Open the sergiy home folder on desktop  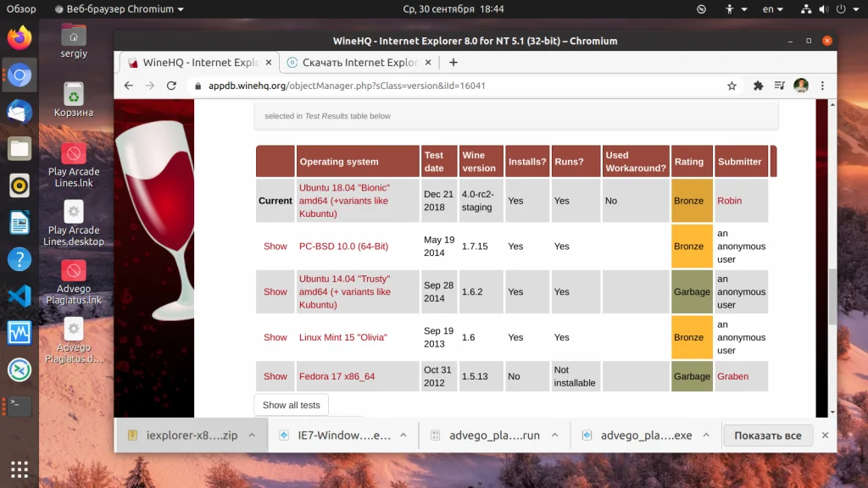pos(74,41)
